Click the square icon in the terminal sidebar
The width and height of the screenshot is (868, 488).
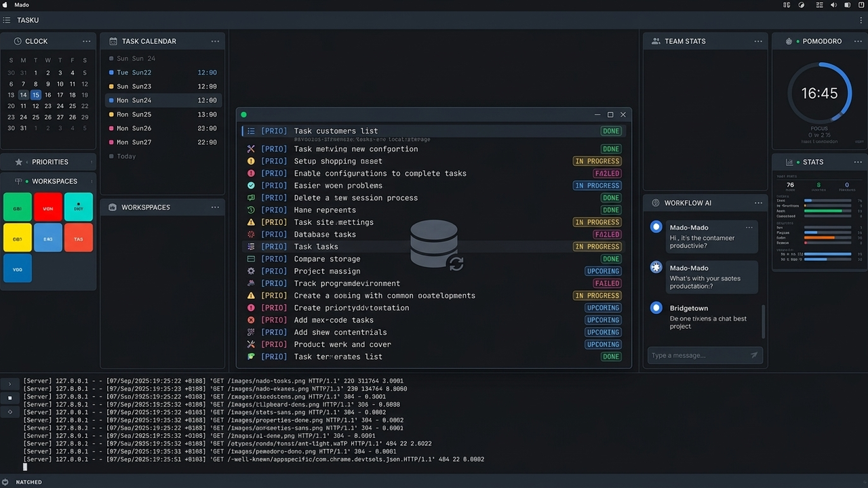9,398
